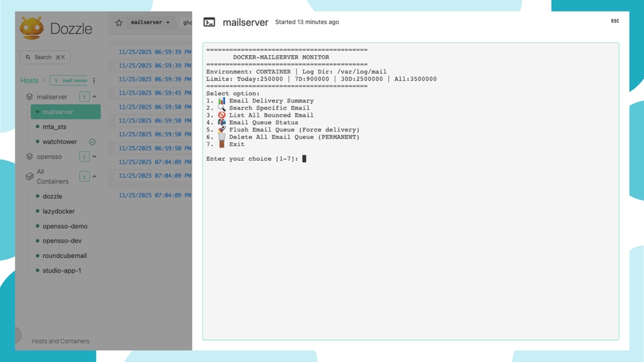Click the mailserver title of terminal panel
This screenshot has width=644, height=362.
[246, 22]
